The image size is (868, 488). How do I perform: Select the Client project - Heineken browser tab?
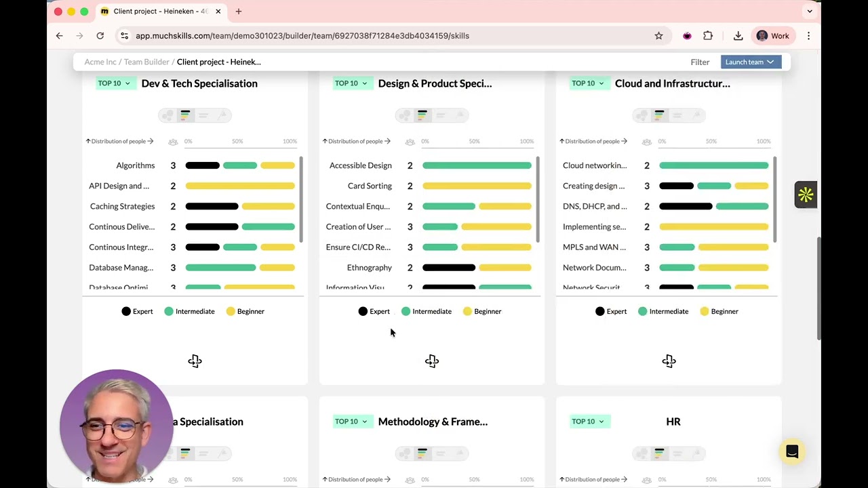pyautogui.click(x=161, y=12)
